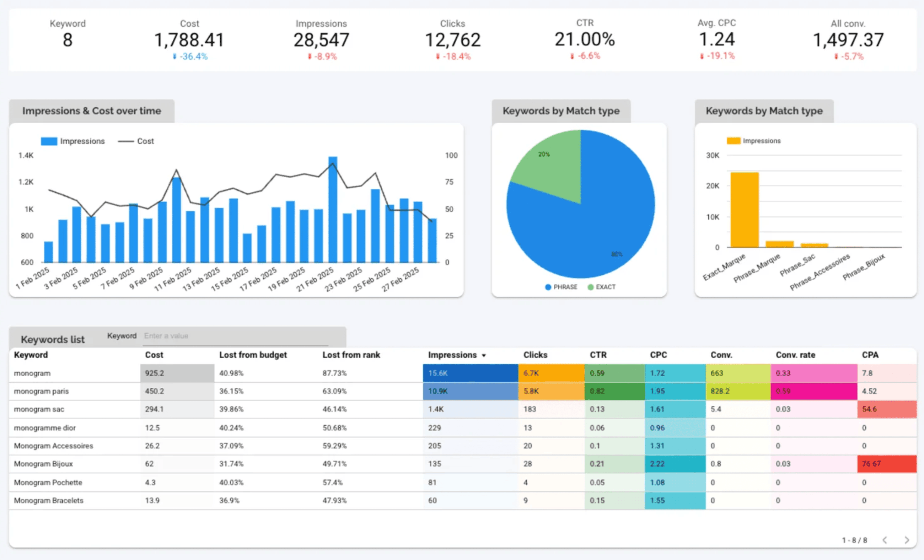924x560 pixels.
Task: Click the Cost scorecard decrease arrow icon
Action: (x=174, y=56)
